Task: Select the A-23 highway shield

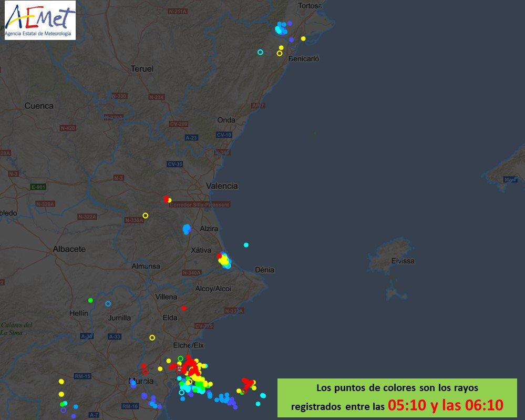Action: [x=191, y=137]
